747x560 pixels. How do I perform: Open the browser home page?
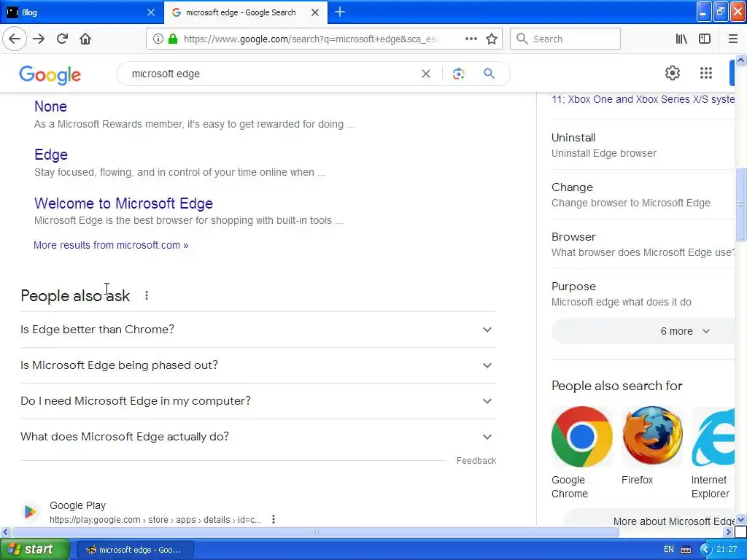(x=85, y=39)
